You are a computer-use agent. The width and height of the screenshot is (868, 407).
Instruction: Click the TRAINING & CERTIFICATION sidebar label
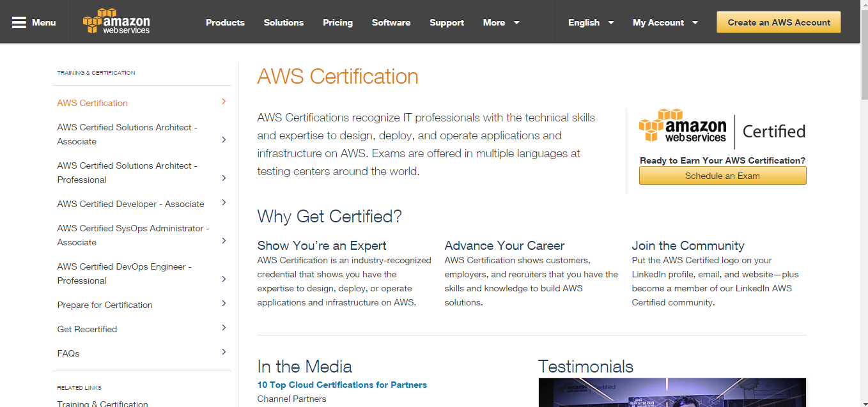point(96,73)
